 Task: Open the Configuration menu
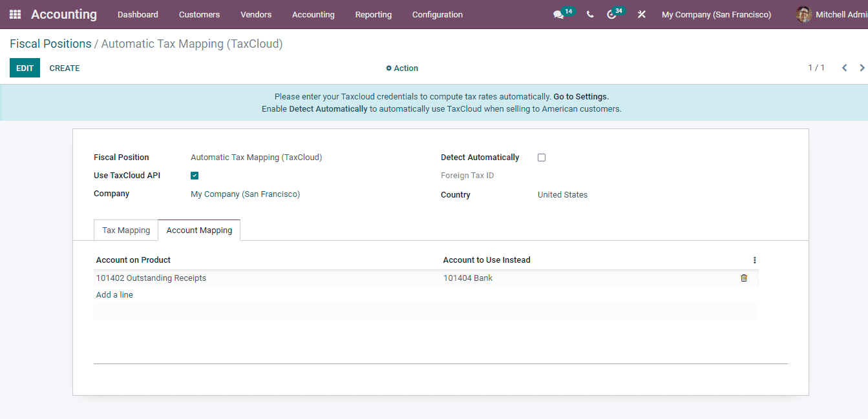click(x=437, y=14)
